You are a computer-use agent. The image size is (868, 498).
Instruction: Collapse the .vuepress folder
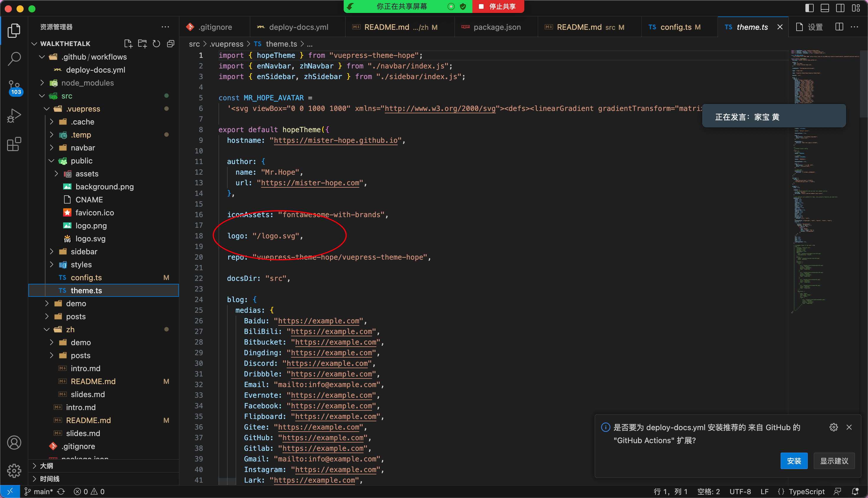(x=47, y=109)
